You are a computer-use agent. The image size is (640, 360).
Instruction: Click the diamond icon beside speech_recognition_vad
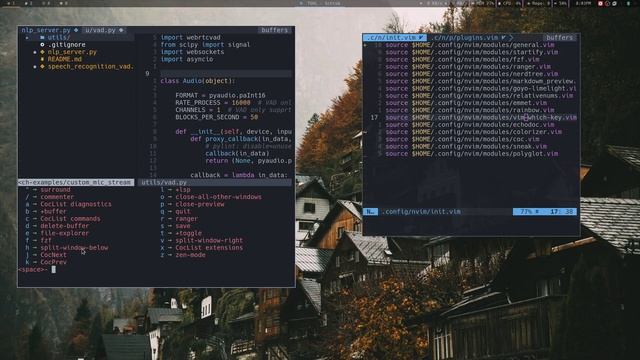click(42, 67)
